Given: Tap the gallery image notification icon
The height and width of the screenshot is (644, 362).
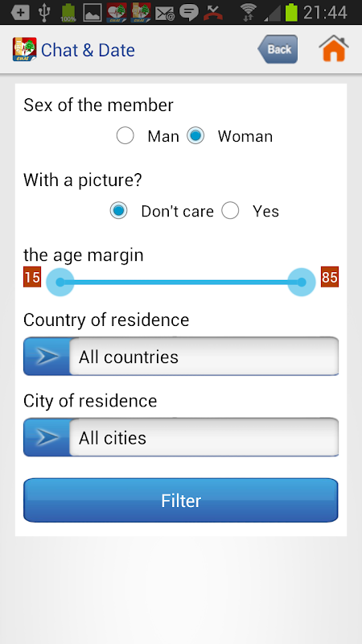Looking at the screenshot, I should (93, 13).
